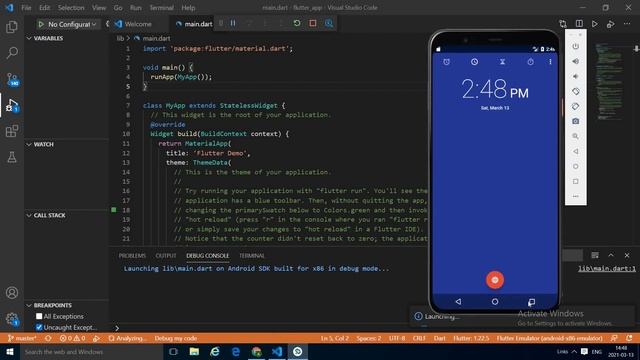Open the Source Control view

tap(12, 79)
